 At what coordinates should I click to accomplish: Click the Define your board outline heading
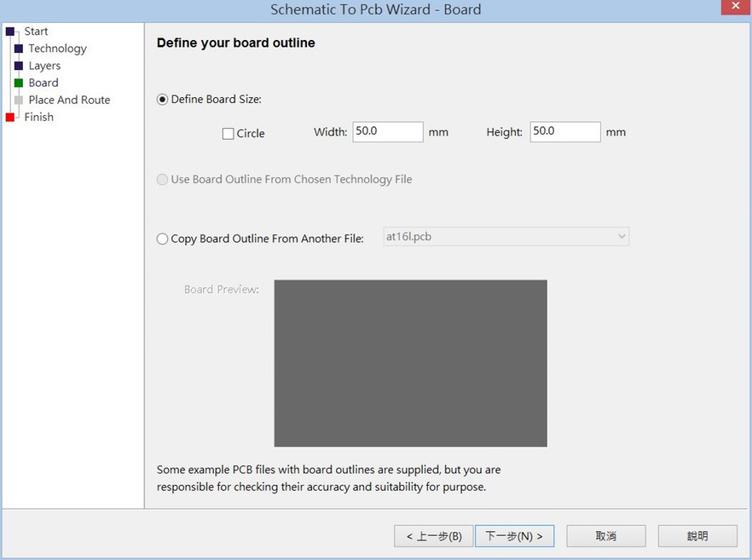click(236, 43)
